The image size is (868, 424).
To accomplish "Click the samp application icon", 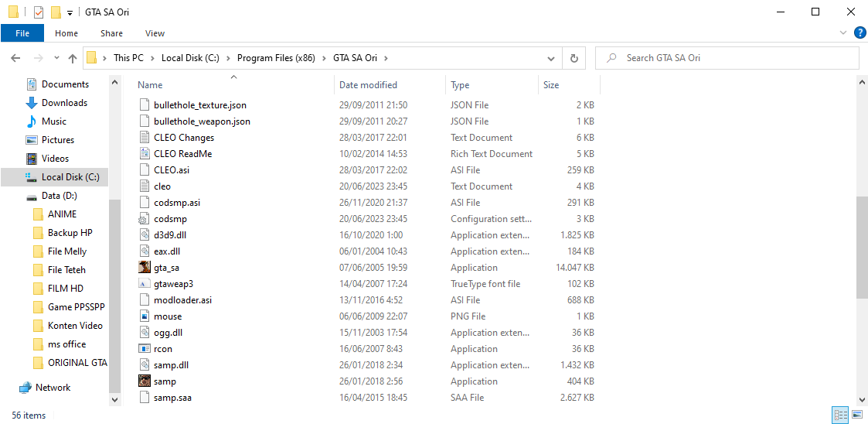I will tap(144, 381).
